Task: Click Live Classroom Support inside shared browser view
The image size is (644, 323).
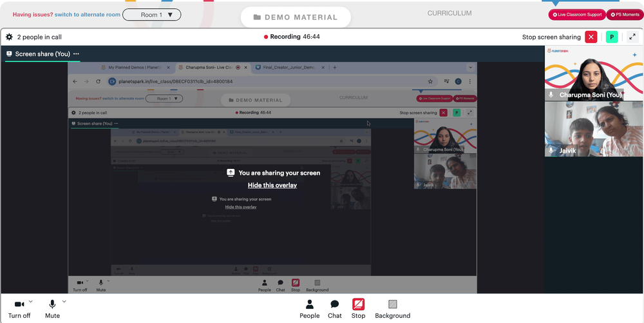Action: coord(435,99)
